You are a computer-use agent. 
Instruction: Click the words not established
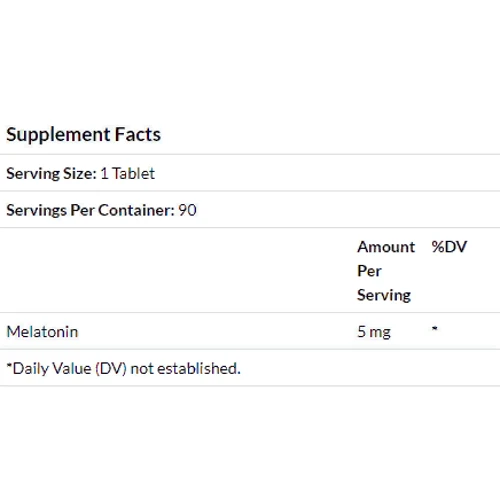coord(185,369)
